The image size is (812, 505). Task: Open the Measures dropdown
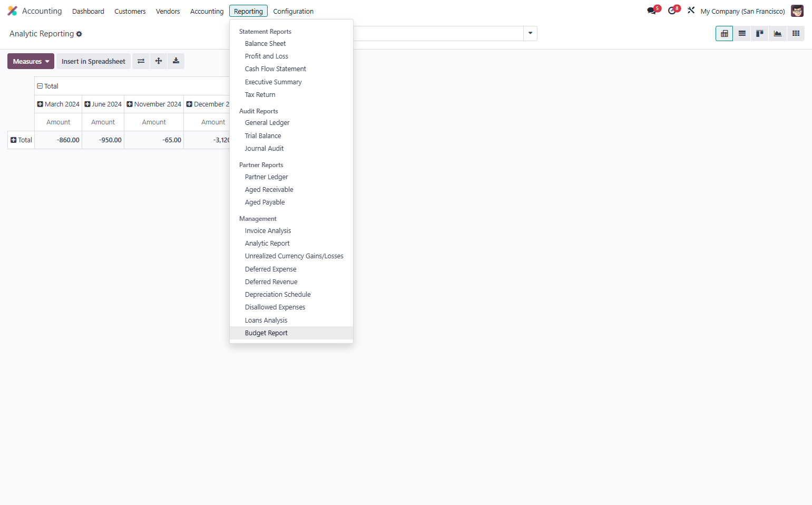click(x=31, y=61)
